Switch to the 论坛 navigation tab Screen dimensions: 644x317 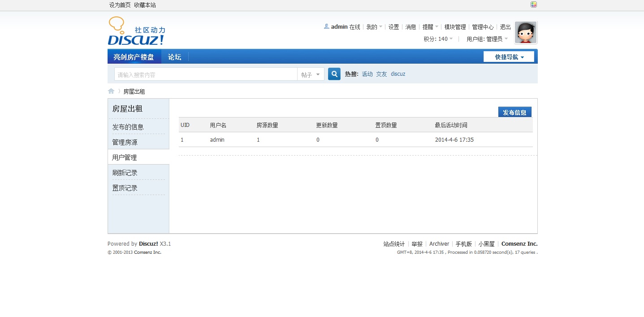pyautogui.click(x=174, y=57)
